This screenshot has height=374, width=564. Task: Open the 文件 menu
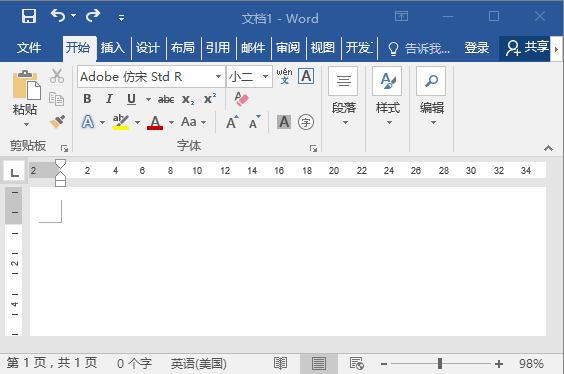[29, 47]
